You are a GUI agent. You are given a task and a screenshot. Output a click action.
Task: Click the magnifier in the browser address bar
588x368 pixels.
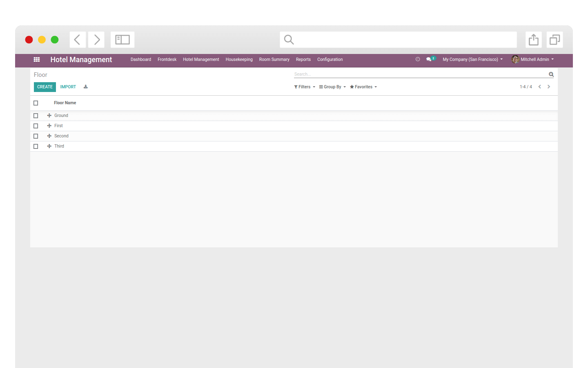click(289, 40)
